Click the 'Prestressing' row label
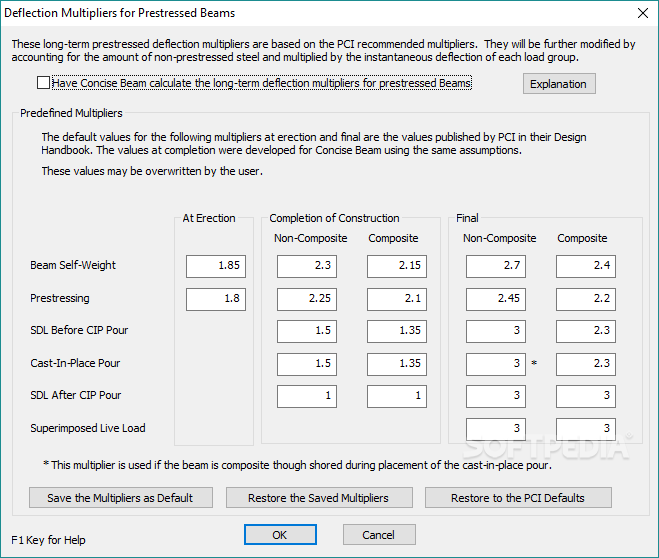659x558 pixels. click(60, 298)
